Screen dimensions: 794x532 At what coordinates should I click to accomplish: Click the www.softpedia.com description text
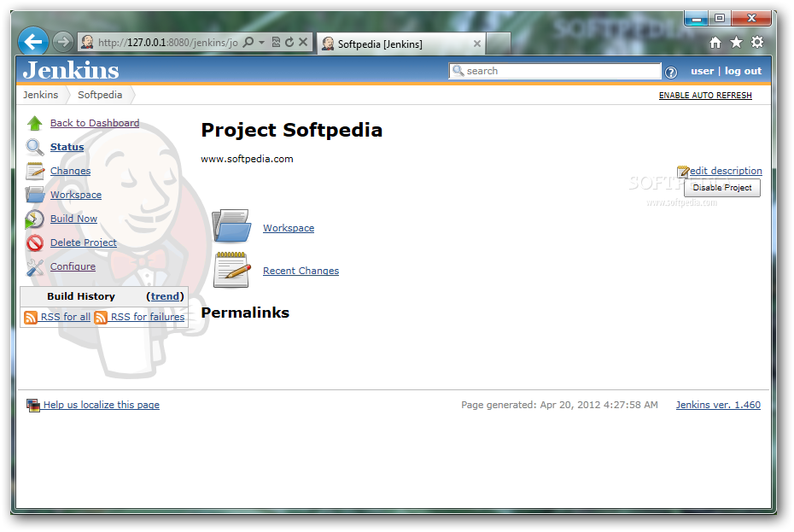[247, 159]
